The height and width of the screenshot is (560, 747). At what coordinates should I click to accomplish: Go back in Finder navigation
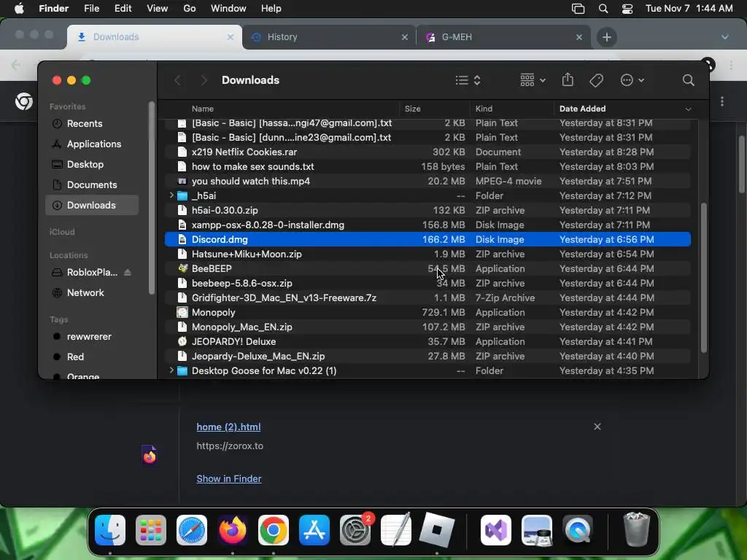[178, 80]
